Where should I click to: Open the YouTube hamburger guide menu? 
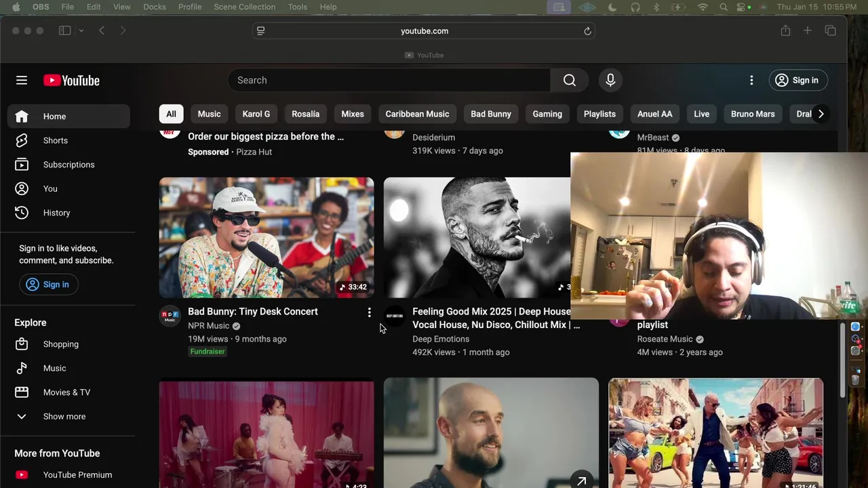(22, 80)
